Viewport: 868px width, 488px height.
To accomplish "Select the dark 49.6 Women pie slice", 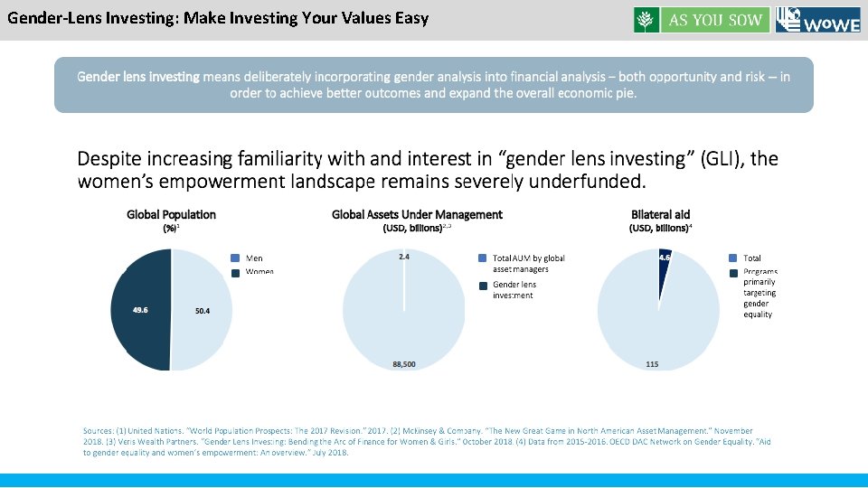I will tap(140, 310).
